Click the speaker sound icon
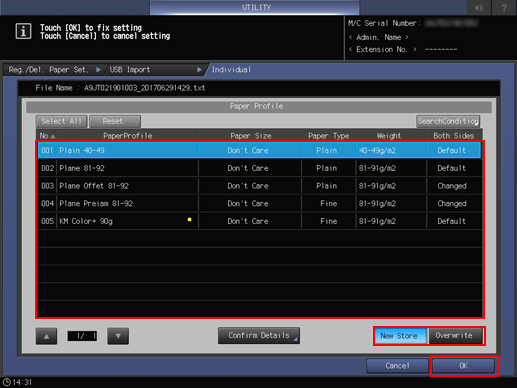 pyautogui.click(x=479, y=7)
